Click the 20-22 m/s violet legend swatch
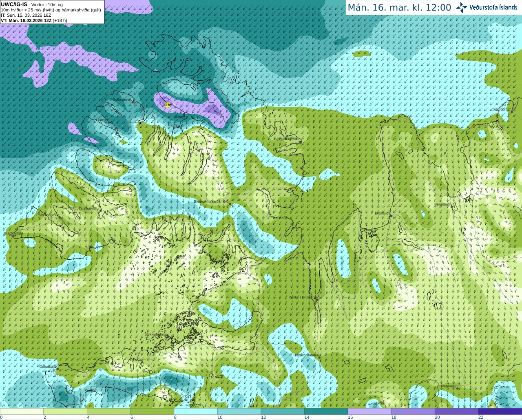This screenshot has width=522, height=420. point(457,411)
